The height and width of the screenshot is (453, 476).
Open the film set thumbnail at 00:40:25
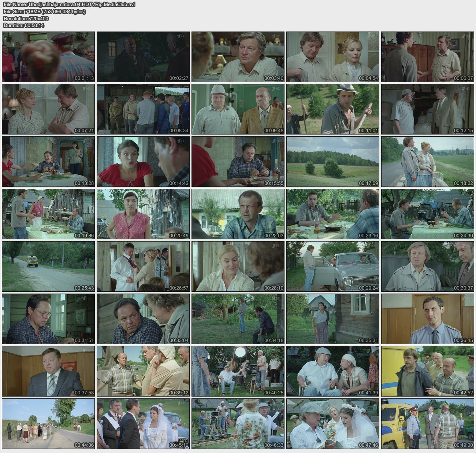(238, 371)
